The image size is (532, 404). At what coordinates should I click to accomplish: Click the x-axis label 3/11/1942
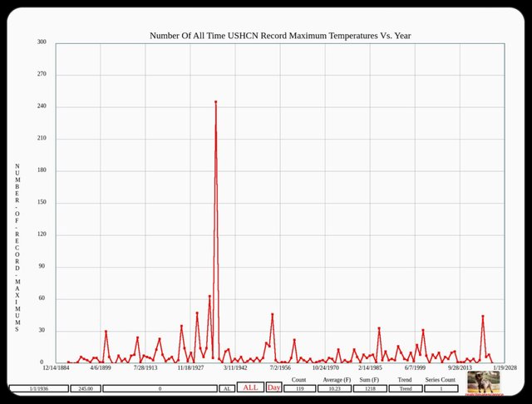tap(235, 367)
